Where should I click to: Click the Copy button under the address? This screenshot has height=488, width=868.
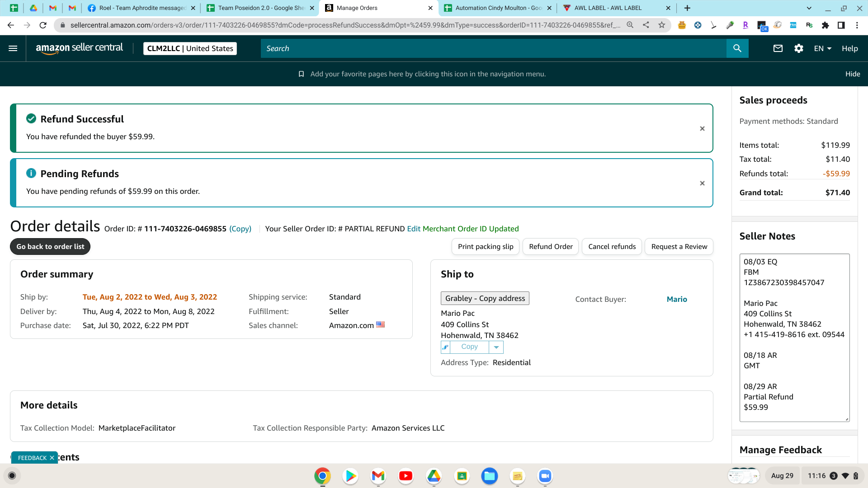469,347
